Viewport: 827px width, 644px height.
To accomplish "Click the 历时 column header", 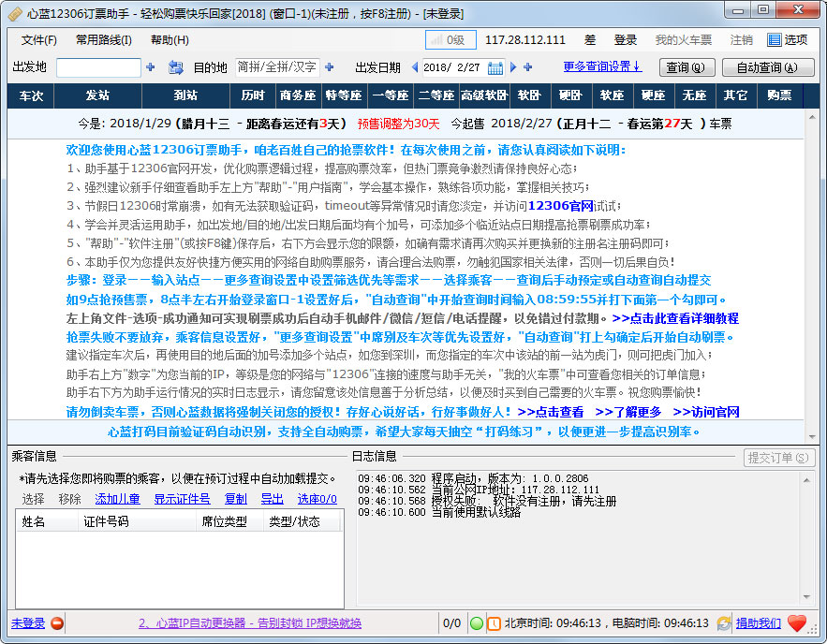I will pyautogui.click(x=253, y=95).
